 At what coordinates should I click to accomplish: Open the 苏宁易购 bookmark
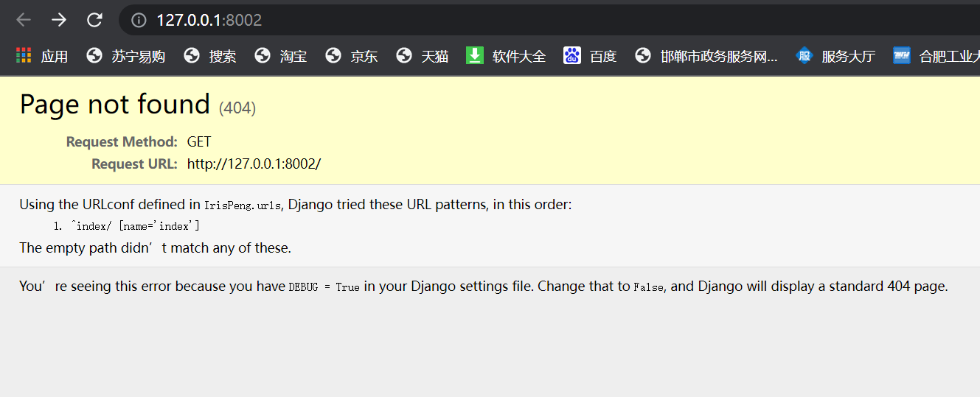(125, 56)
